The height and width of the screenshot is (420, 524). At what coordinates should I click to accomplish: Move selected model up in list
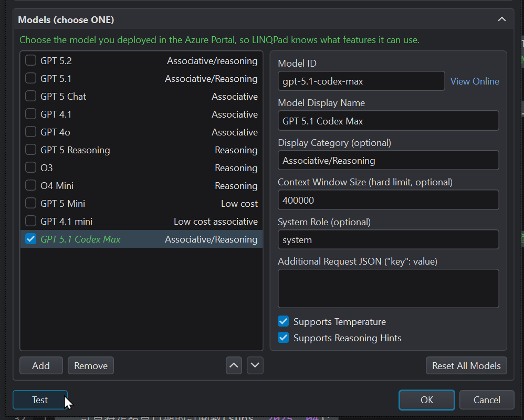click(234, 365)
